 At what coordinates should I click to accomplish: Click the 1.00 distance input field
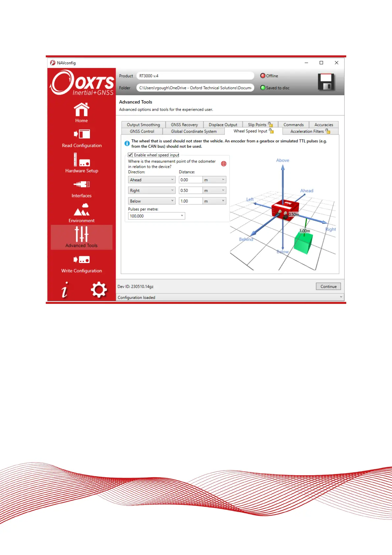point(191,201)
